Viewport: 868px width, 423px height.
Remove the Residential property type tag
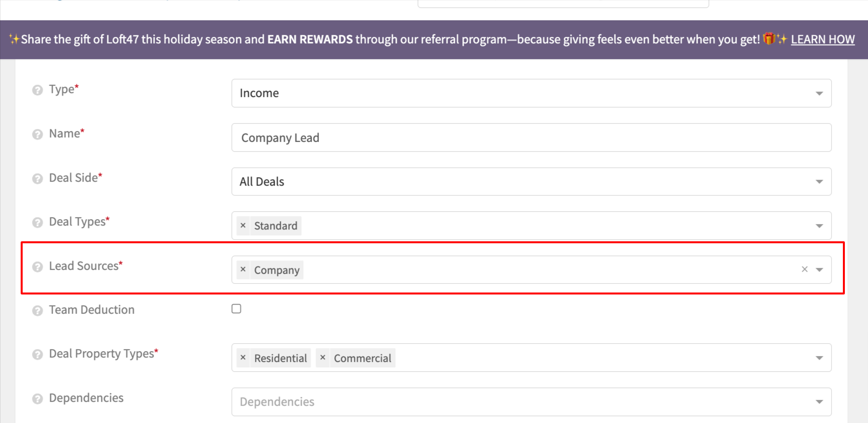[x=243, y=358]
